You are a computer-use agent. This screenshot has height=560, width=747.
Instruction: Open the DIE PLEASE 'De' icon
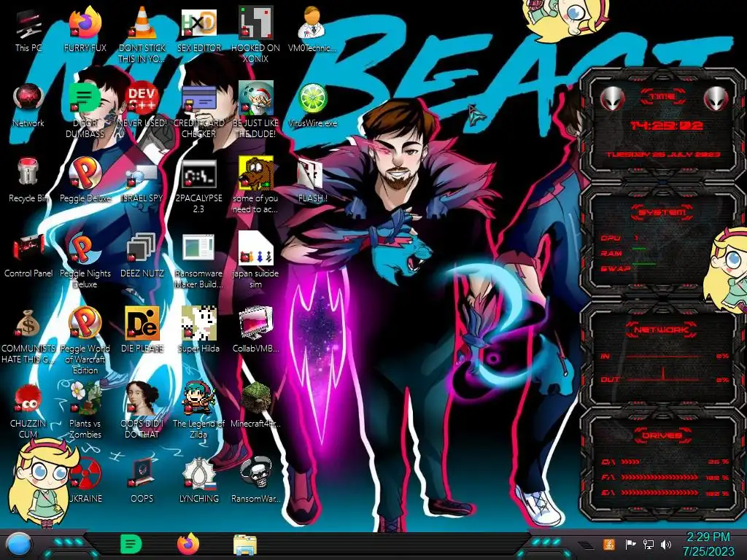pos(142,330)
